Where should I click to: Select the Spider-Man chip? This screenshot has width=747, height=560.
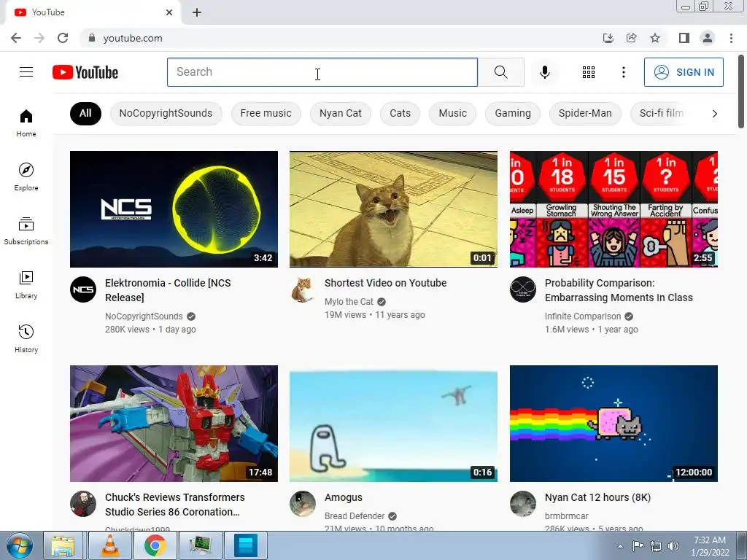coord(585,113)
